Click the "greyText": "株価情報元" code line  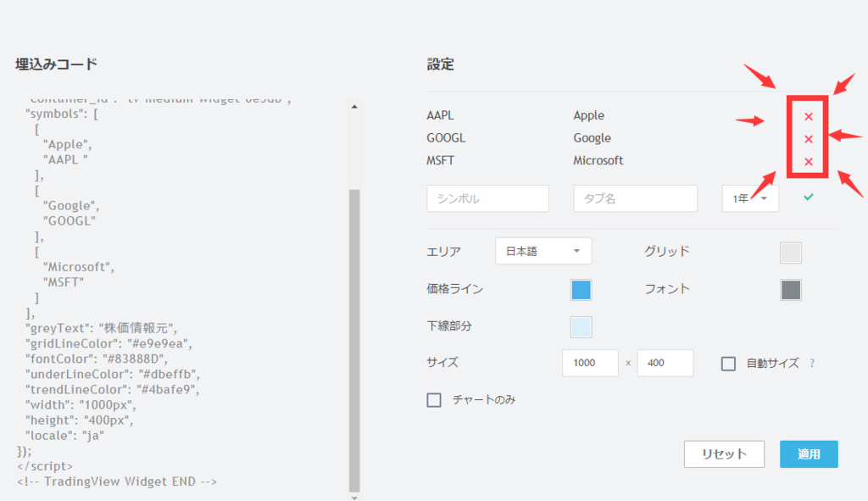[x=102, y=328]
